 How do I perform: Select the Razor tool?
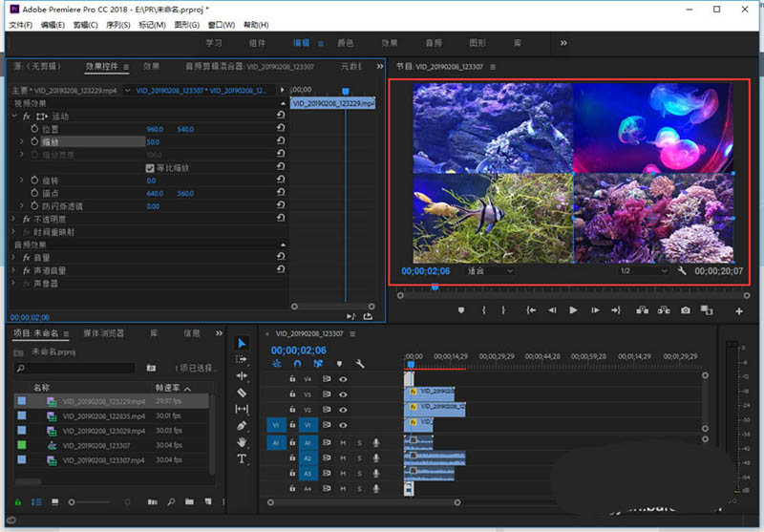[242, 393]
